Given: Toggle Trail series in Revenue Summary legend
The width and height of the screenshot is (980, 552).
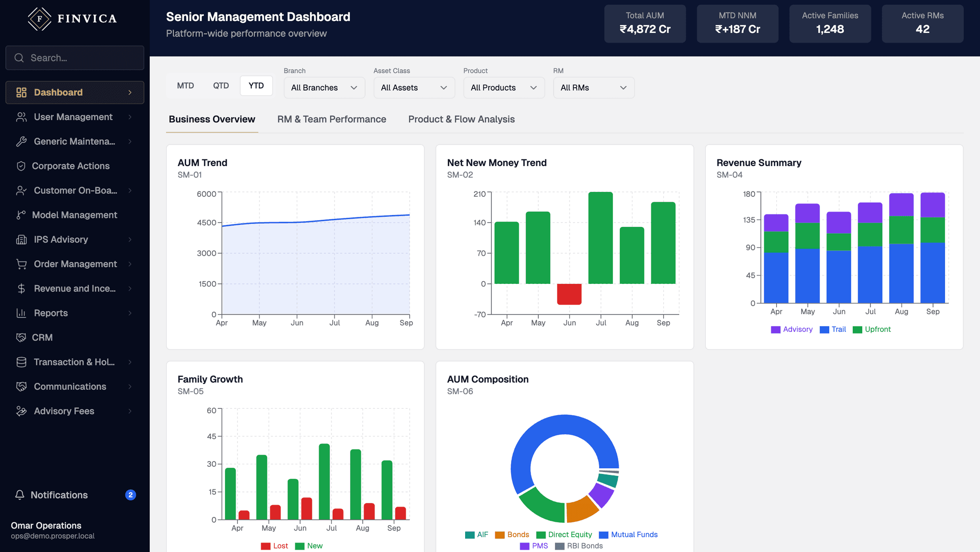Looking at the screenshot, I should pos(833,329).
